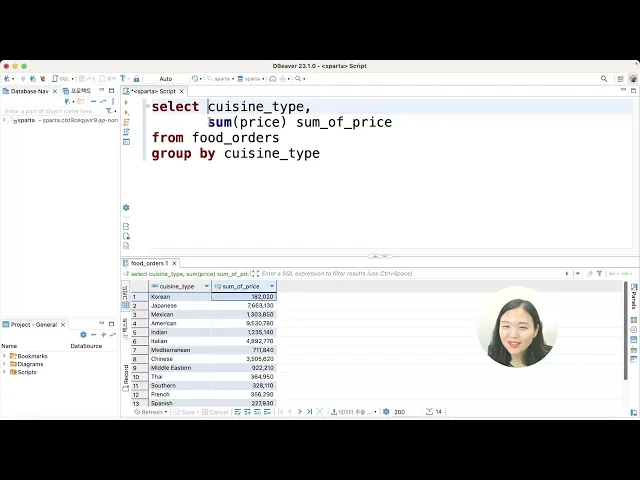The width and height of the screenshot is (640, 480).
Task: Click the add row icon in results toolbar
Action: (x=247, y=412)
